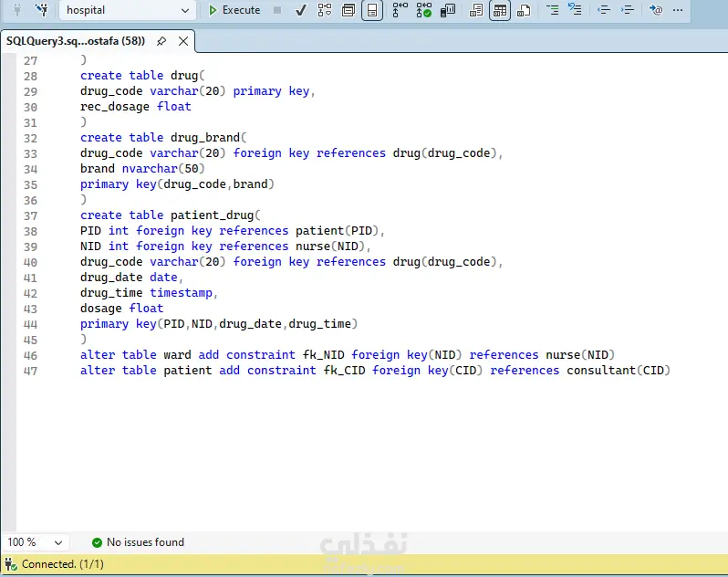Click 'rec_dosage float' on line 30
Viewport: 728px width, 577px height.
[136, 107]
